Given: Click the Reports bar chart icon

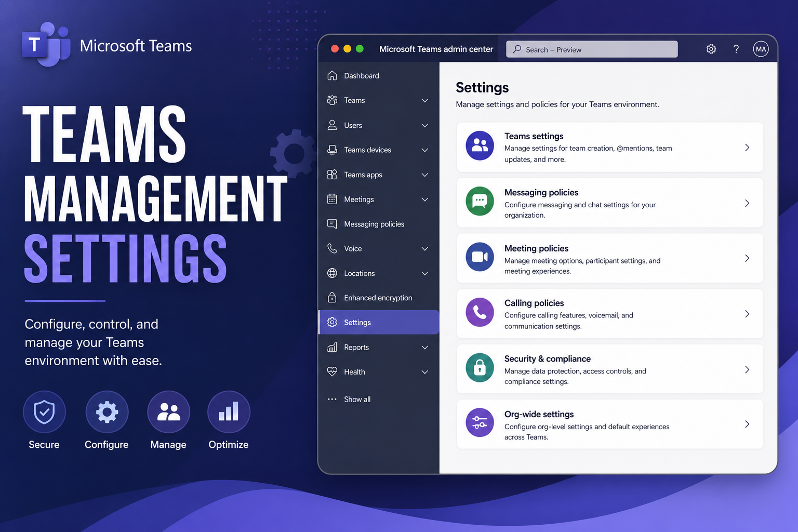Looking at the screenshot, I should click(x=332, y=347).
